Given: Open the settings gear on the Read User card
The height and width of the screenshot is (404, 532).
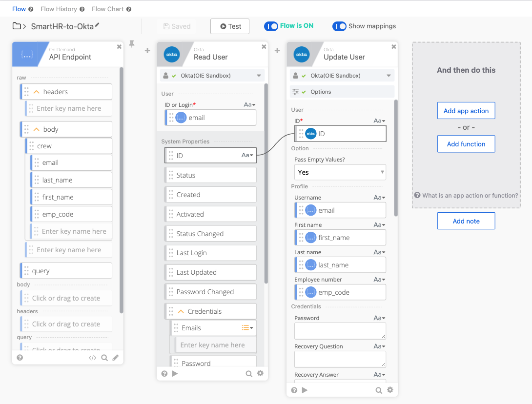Looking at the screenshot, I should (261, 373).
